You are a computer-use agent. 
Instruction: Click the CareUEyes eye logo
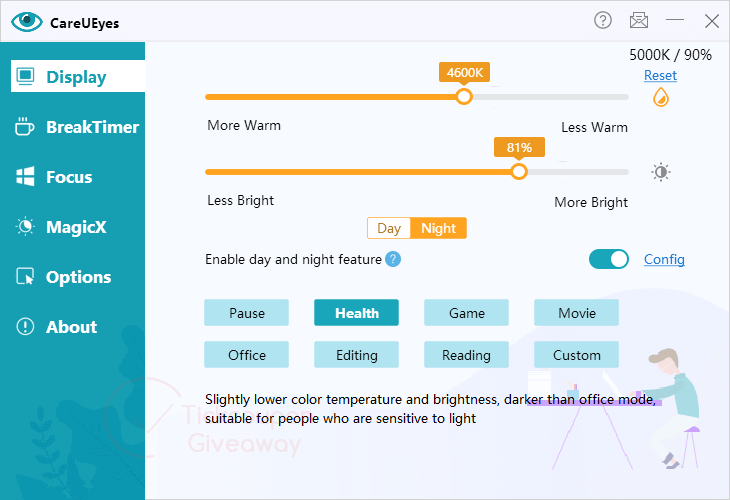pyautogui.click(x=27, y=21)
